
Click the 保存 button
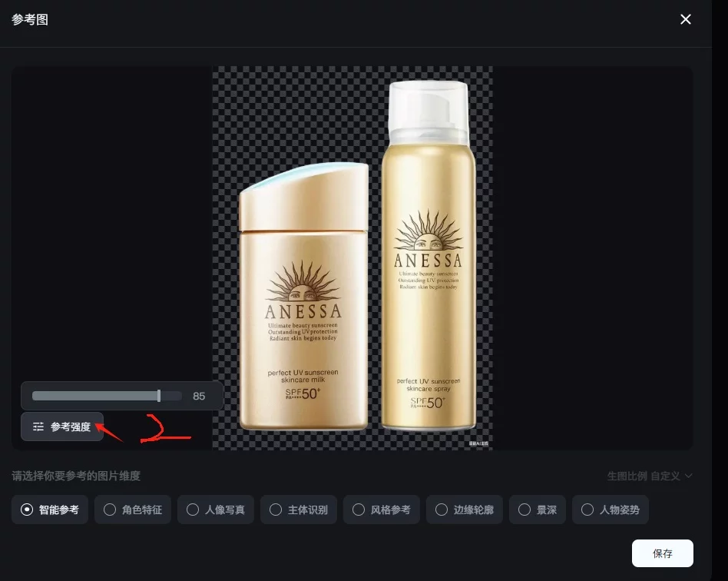(662, 553)
